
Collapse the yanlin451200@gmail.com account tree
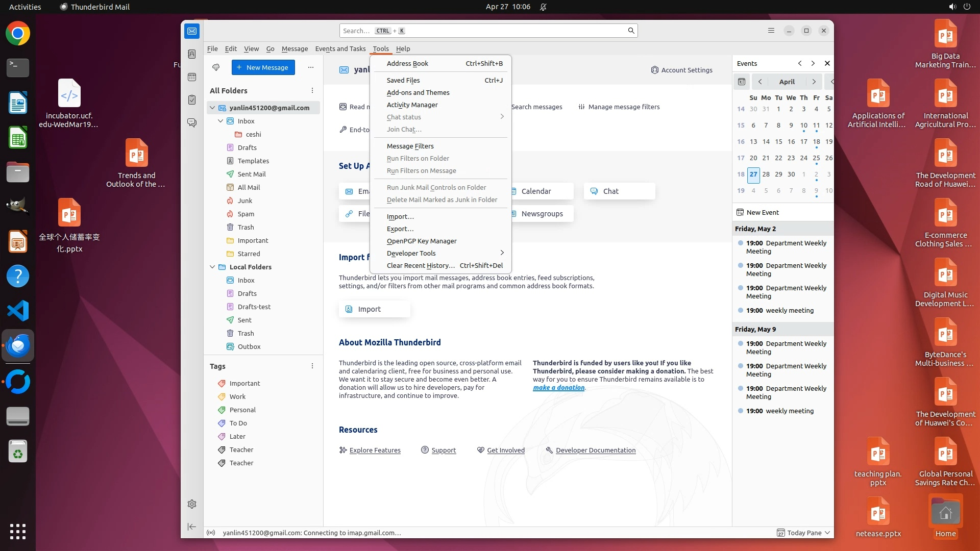tap(212, 108)
